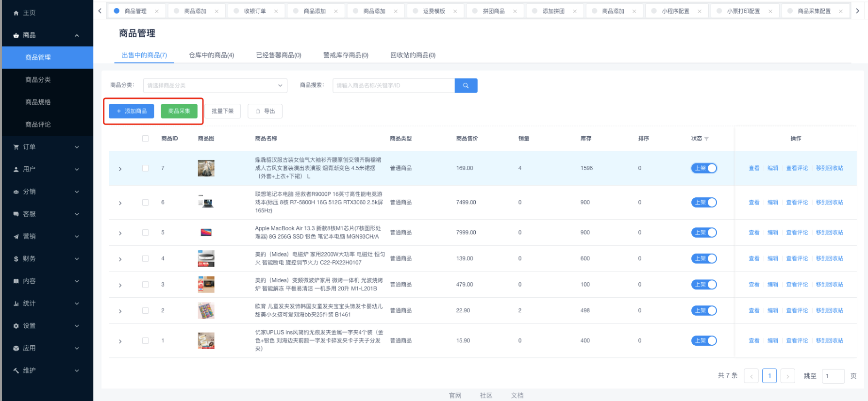Click the status column filter icon

[x=706, y=139]
